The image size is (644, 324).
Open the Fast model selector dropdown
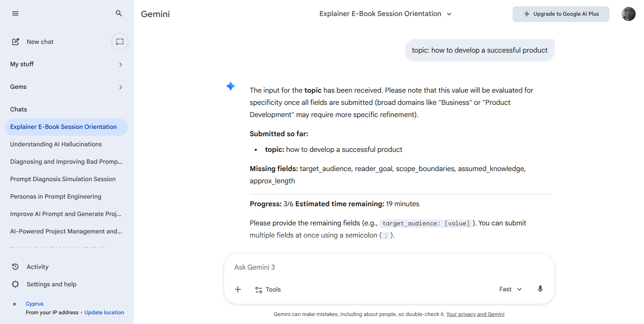510,289
